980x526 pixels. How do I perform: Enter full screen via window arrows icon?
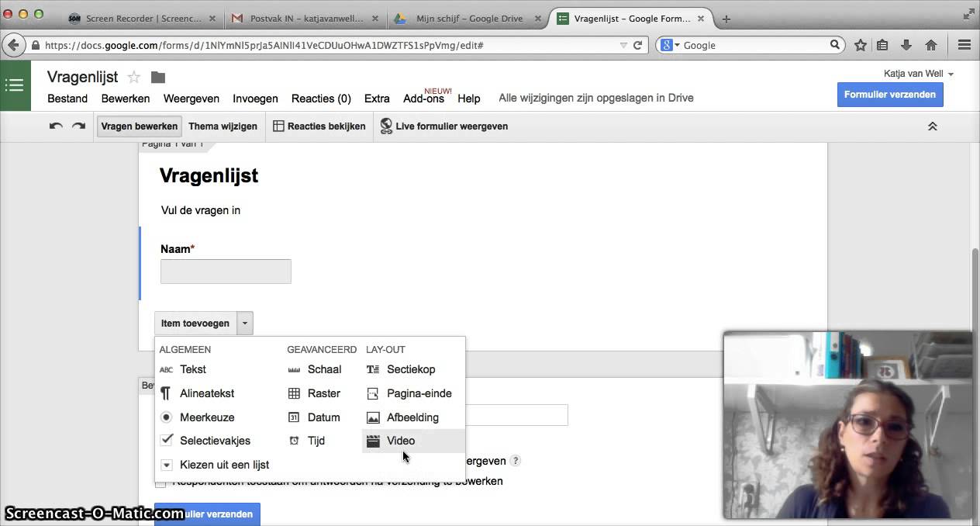tap(969, 12)
